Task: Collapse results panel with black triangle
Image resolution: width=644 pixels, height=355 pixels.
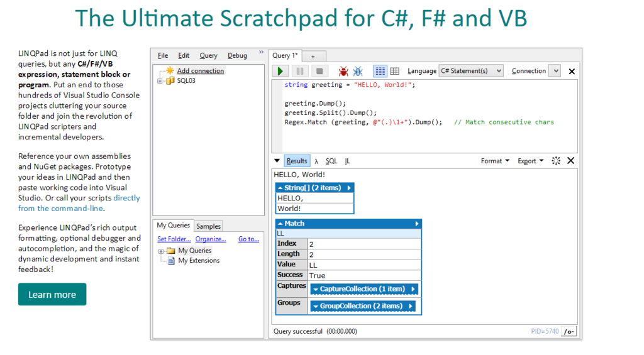Action: [277, 160]
